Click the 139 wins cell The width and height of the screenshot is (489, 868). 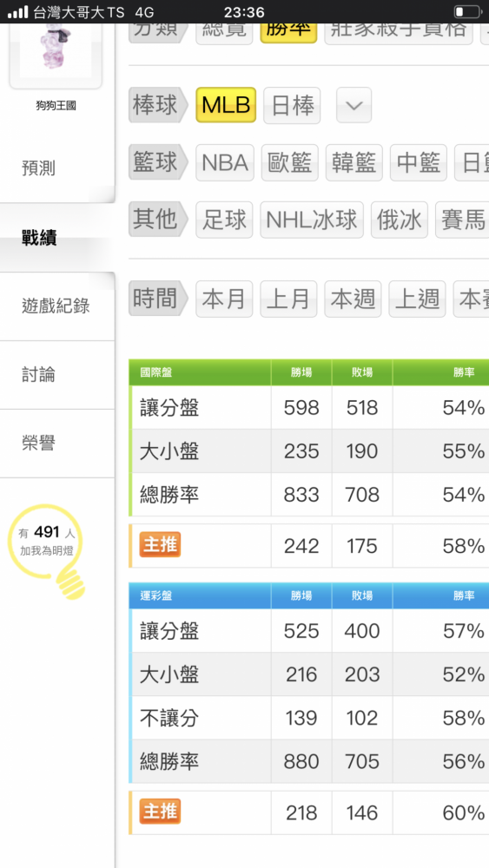pos(301,718)
